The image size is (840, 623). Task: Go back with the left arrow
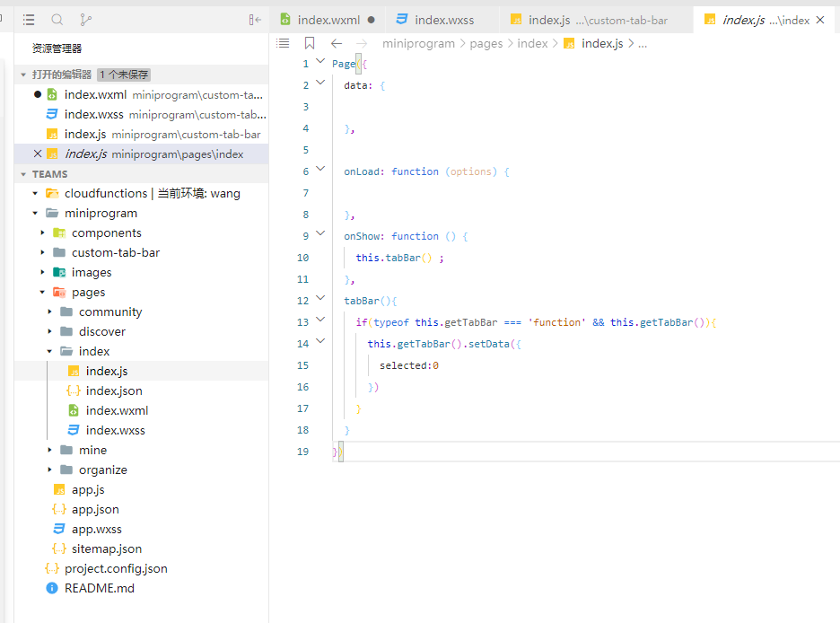[x=337, y=43]
